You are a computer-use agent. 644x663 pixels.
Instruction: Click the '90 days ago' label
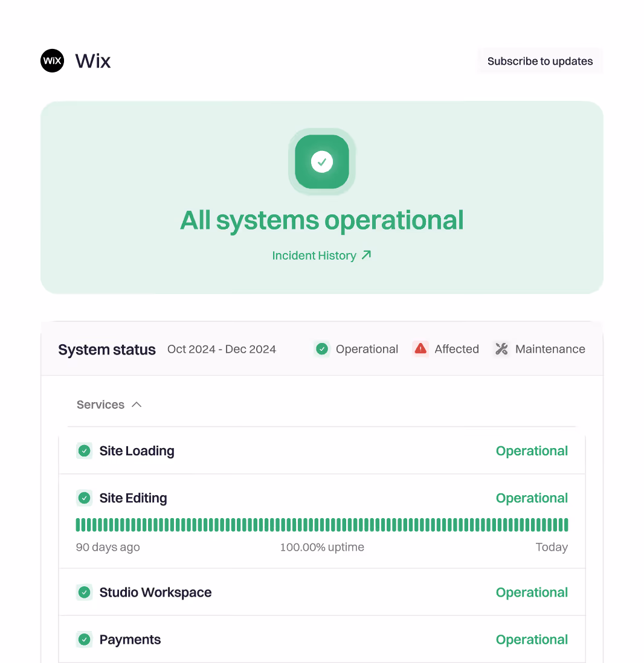point(108,547)
